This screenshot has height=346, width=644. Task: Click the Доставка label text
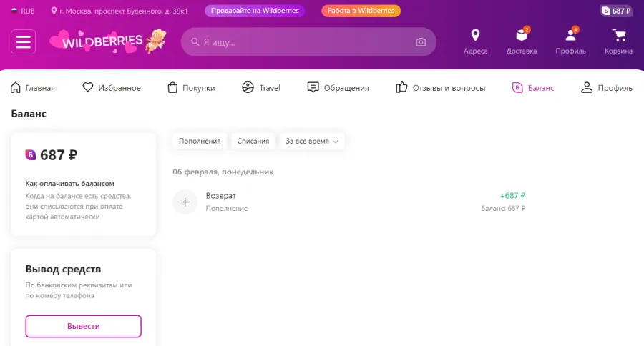pyautogui.click(x=522, y=51)
